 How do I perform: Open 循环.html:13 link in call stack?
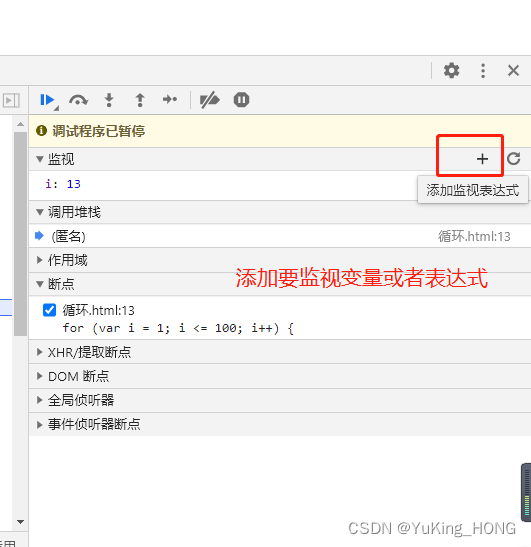tap(474, 237)
